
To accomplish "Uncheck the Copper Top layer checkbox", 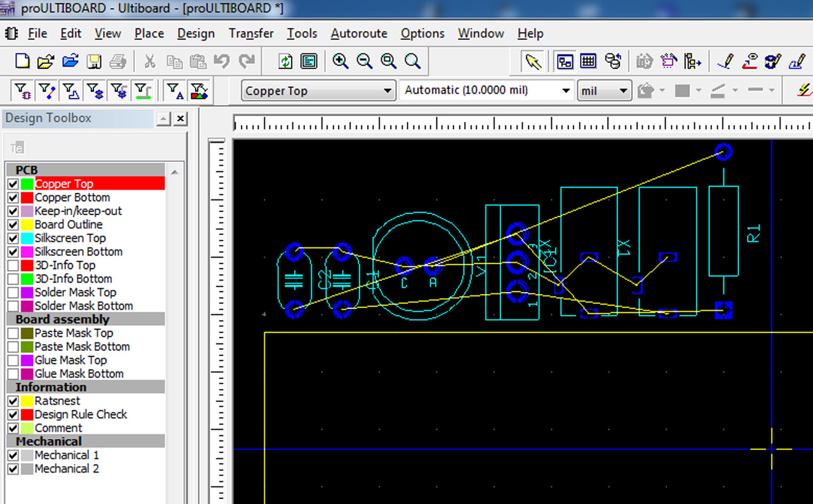I will point(13,184).
